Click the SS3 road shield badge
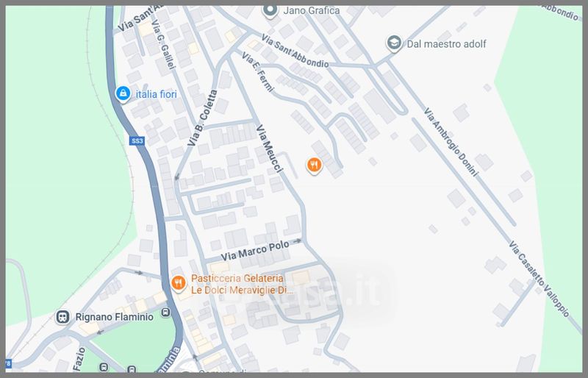Screen dimensions: 588x378 136,140
